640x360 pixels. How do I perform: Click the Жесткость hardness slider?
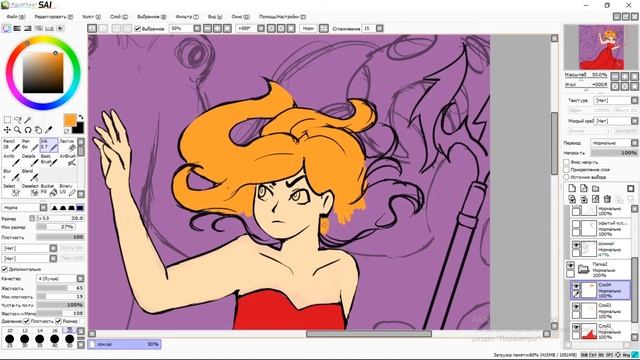(x=60, y=288)
